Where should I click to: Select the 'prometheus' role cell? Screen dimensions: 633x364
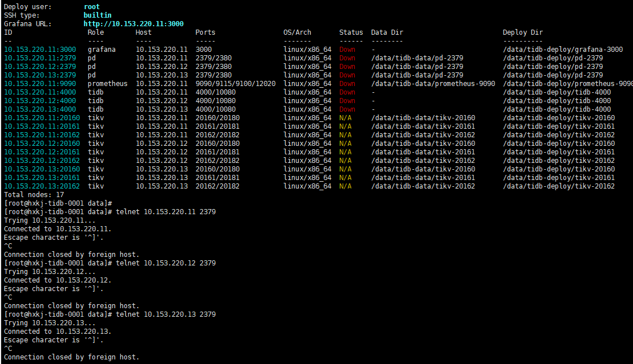click(x=107, y=84)
